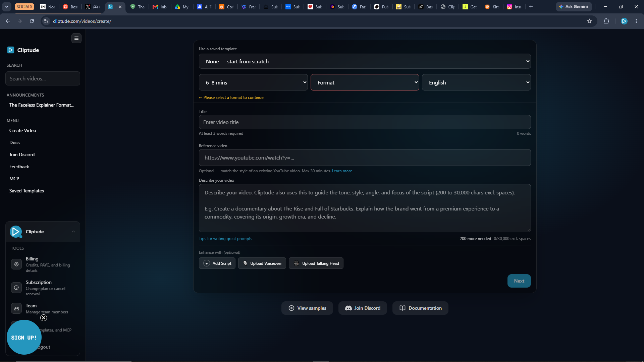Open the English language dropdown
Screen dimensions: 644x362
tap(476, 82)
